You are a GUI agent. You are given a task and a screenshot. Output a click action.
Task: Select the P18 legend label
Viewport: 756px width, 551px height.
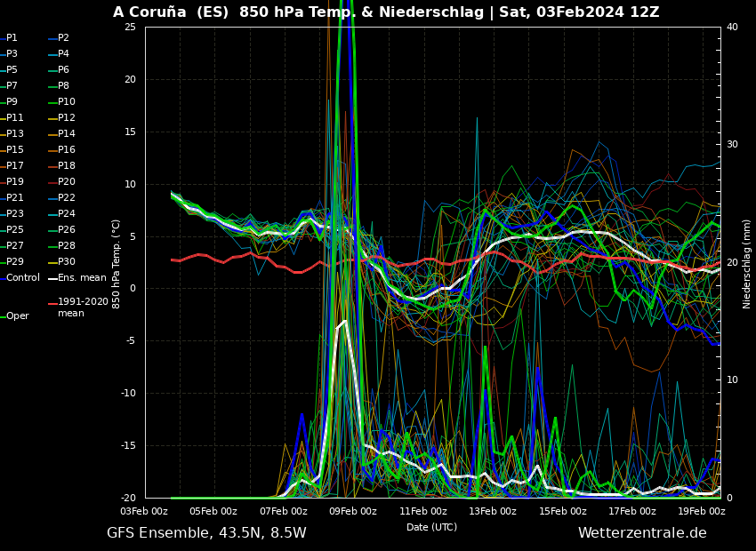coord(67,165)
